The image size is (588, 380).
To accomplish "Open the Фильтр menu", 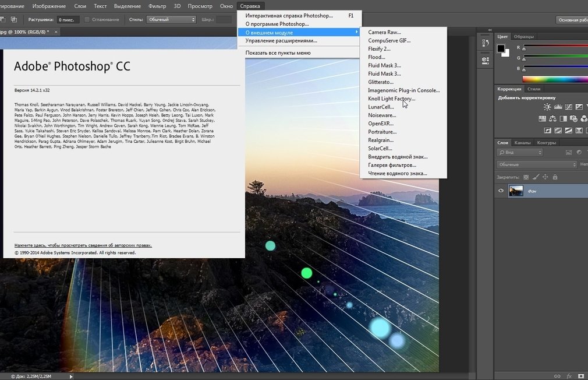I will coord(157,6).
